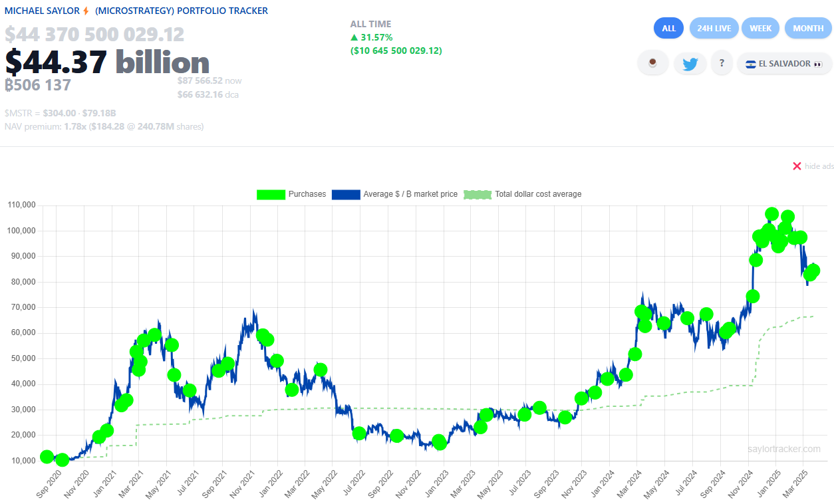Screen dimensions: 834x504
Task: Click the El Salvador flag icon
Action: pos(750,64)
